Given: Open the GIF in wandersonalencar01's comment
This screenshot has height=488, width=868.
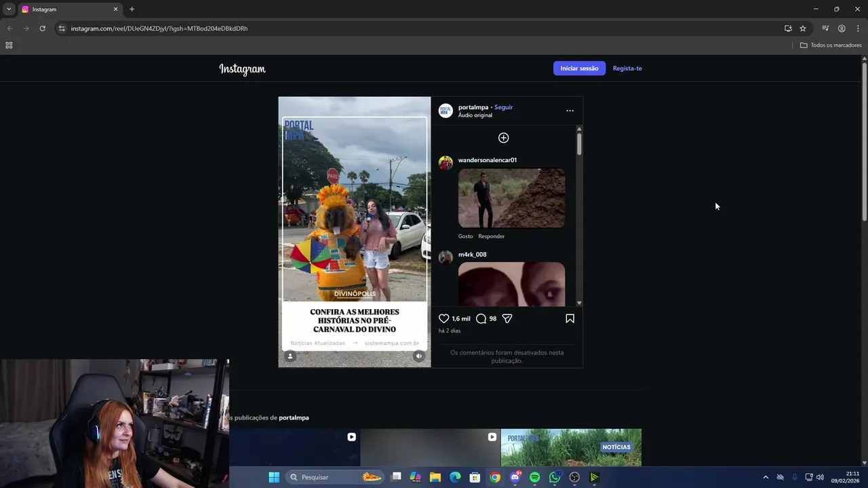Looking at the screenshot, I should (x=511, y=198).
